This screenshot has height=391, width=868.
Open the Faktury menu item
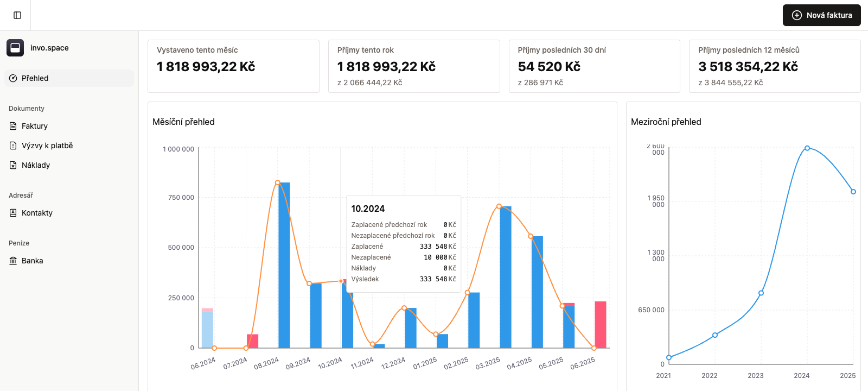[x=35, y=126]
